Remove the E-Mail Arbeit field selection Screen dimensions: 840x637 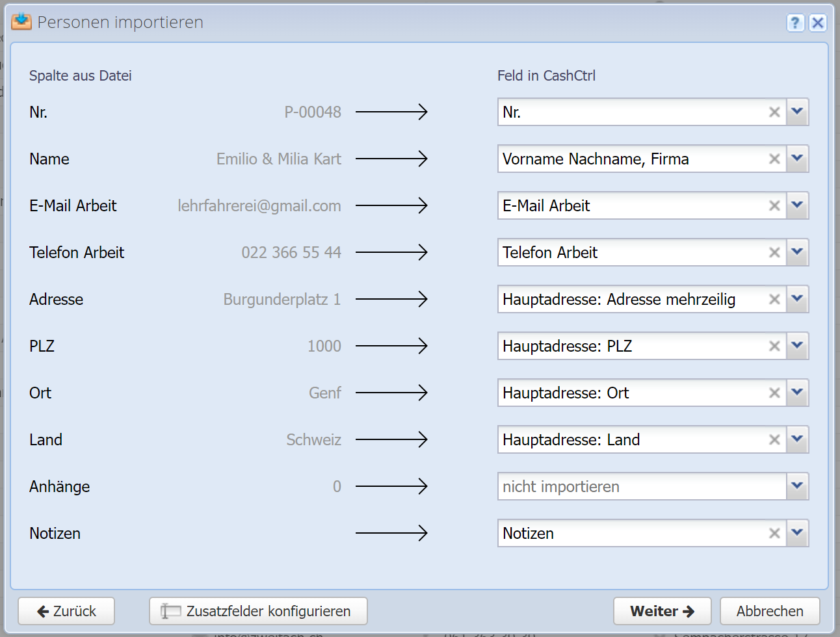click(774, 206)
